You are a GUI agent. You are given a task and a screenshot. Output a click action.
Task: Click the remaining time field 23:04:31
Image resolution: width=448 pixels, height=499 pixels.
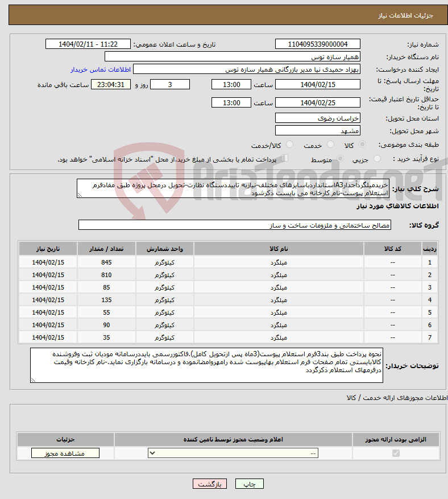111,84
